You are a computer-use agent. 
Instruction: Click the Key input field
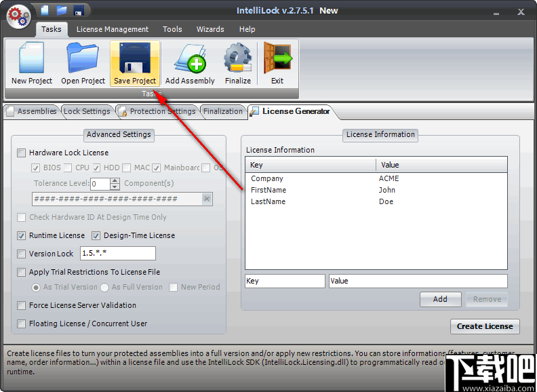coord(285,281)
